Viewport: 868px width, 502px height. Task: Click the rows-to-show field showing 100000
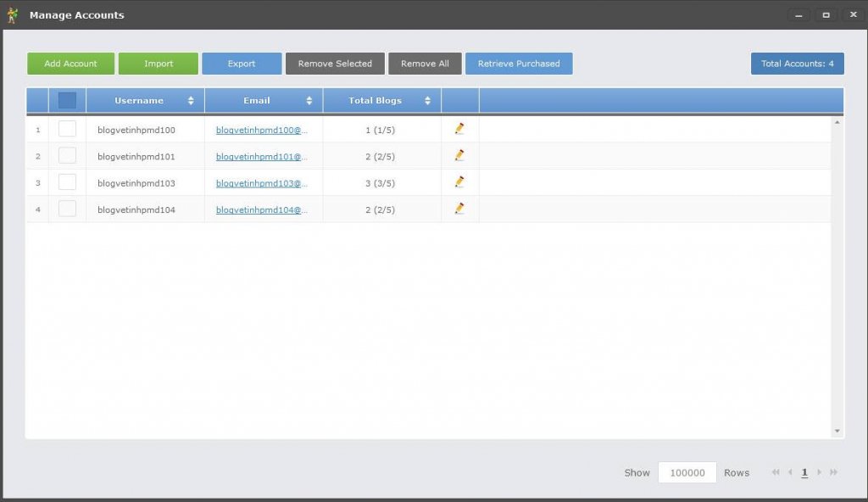point(687,472)
